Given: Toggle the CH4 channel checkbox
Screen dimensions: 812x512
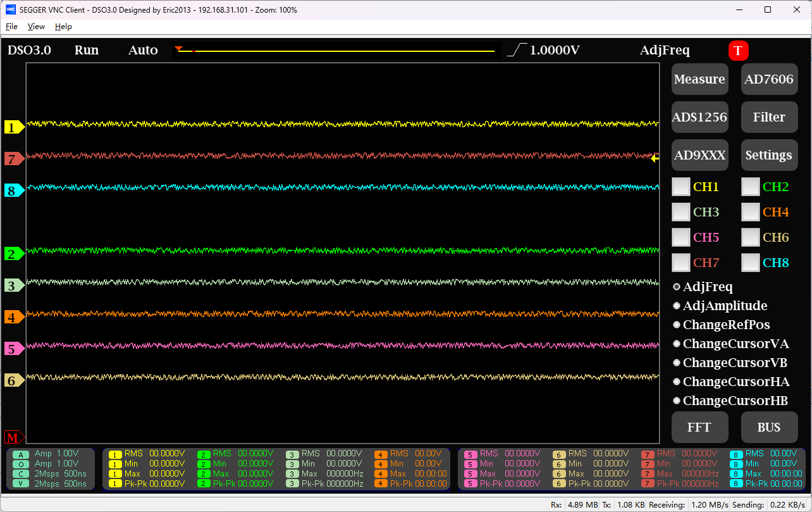Looking at the screenshot, I should pyautogui.click(x=750, y=212).
